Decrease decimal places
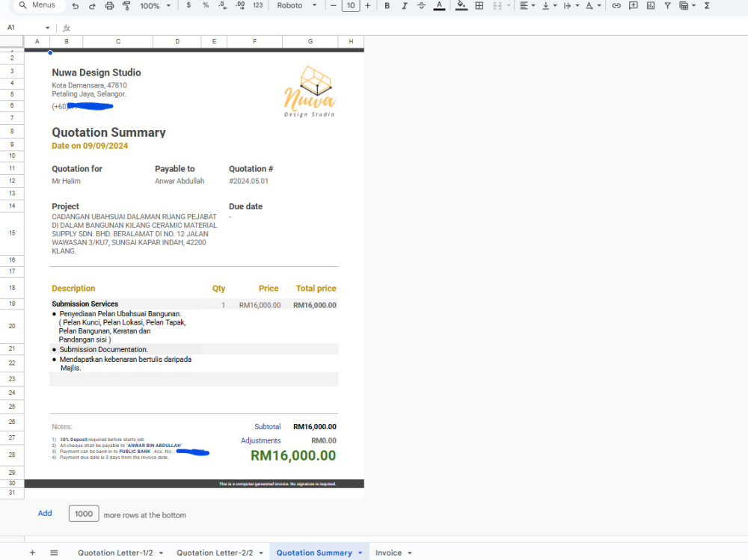This screenshot has height=560, width=748. 223,5
